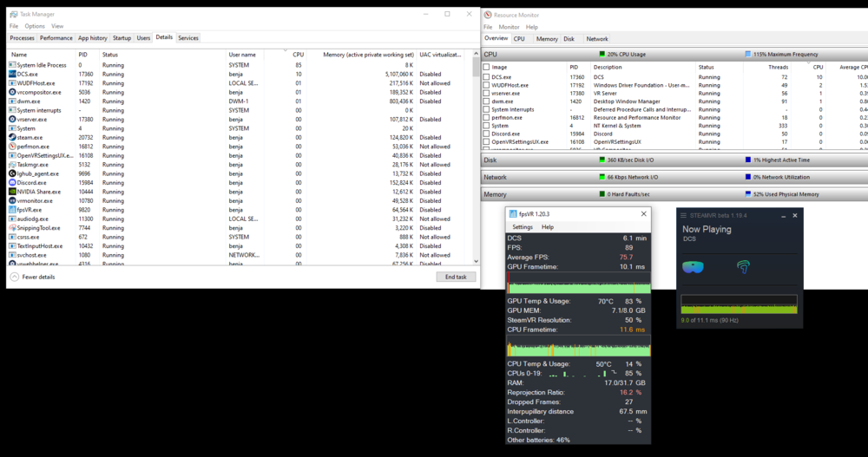
Task: Open the File menu in Resource Monitor
Action: coord(488,27)
